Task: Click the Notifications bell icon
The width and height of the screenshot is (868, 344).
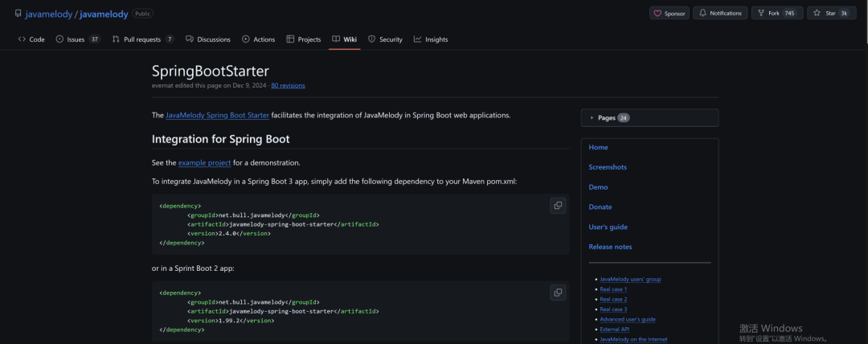Action: click(703, 14)
